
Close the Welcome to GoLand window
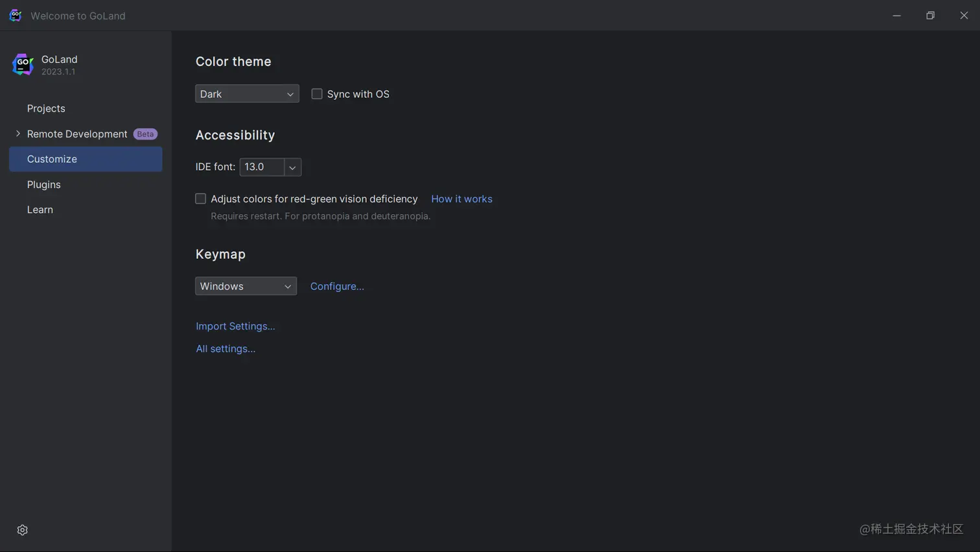tap(964, 16)
